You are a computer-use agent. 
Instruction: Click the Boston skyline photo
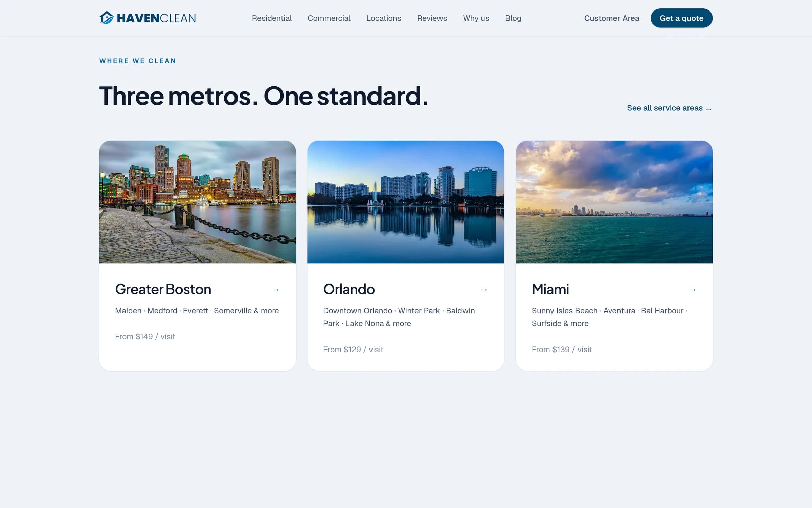[198, 202]
